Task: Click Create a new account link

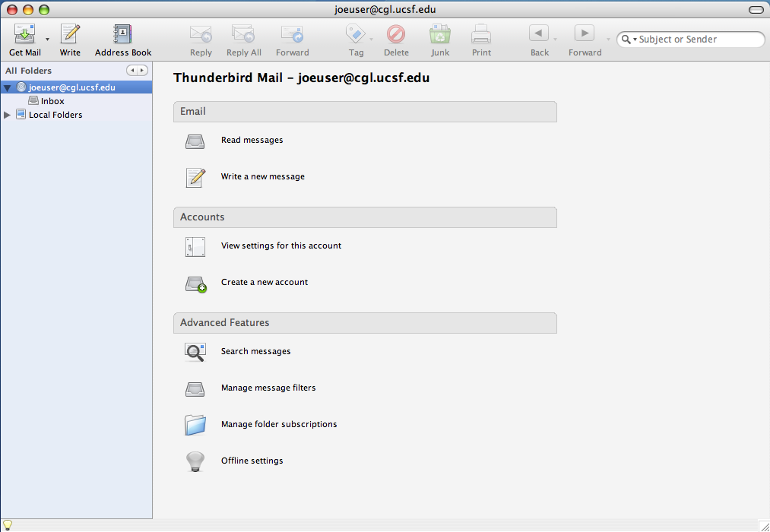Action: tap(265, 282)
